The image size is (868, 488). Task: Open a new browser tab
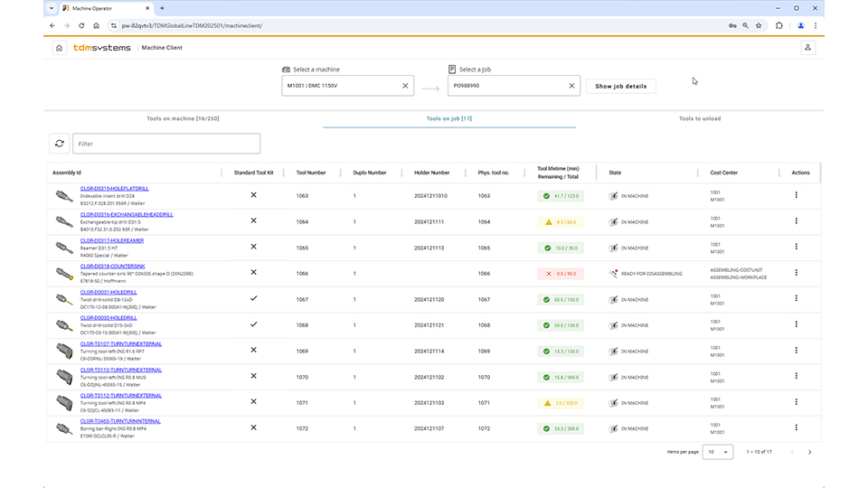click(162, 8)
